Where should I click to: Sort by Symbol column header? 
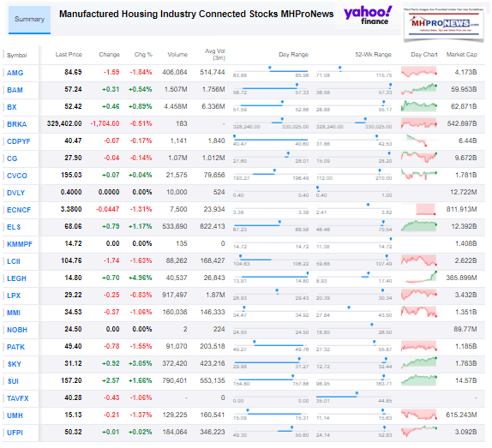pyautogui.click(x=16, y=55)
